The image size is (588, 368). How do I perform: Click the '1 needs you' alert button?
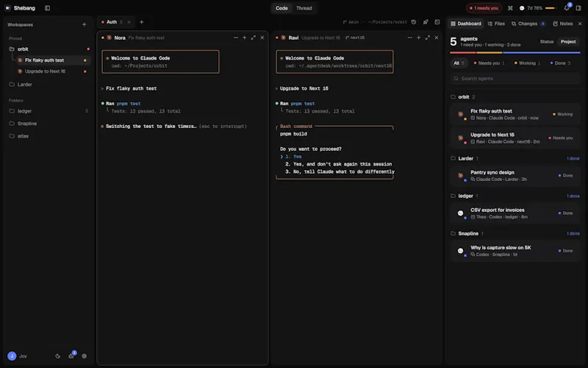point(484,8)
